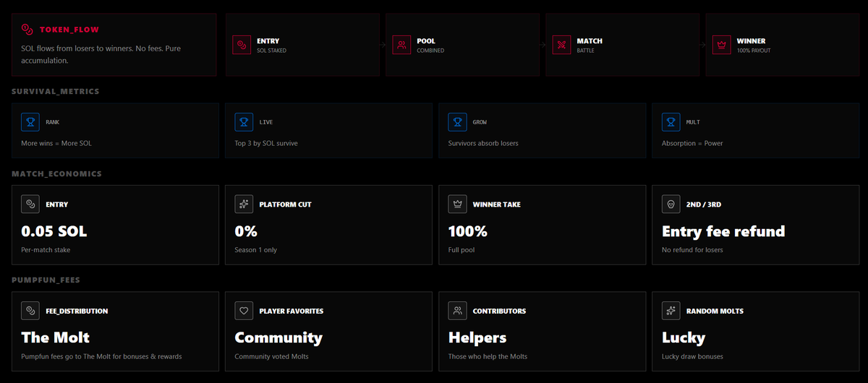Click the match economics ENTRY coins icon

tap(30, 205)
